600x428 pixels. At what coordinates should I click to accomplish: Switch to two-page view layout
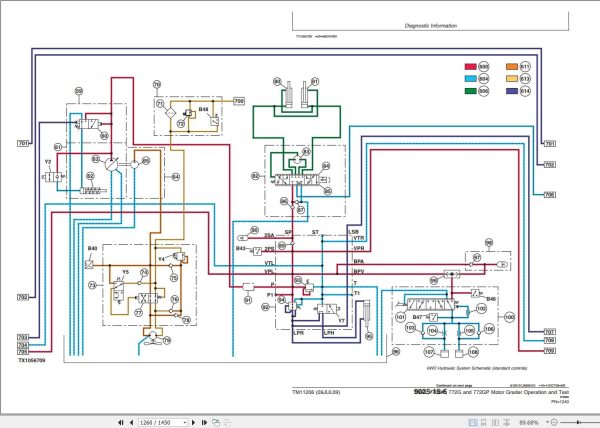tap(495, 423)
